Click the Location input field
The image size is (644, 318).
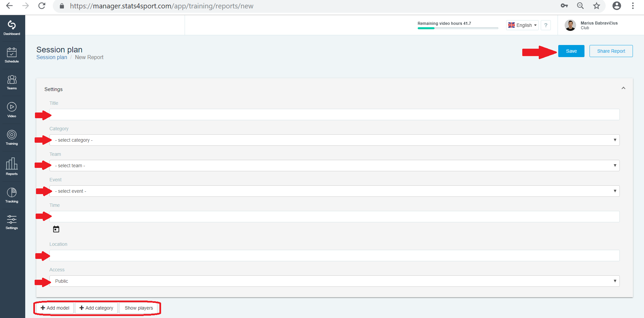tap(334, 256)
